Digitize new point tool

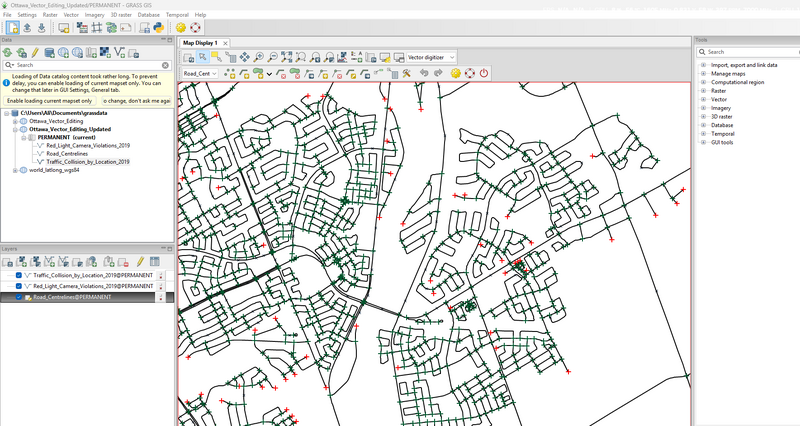pos(230,73)
